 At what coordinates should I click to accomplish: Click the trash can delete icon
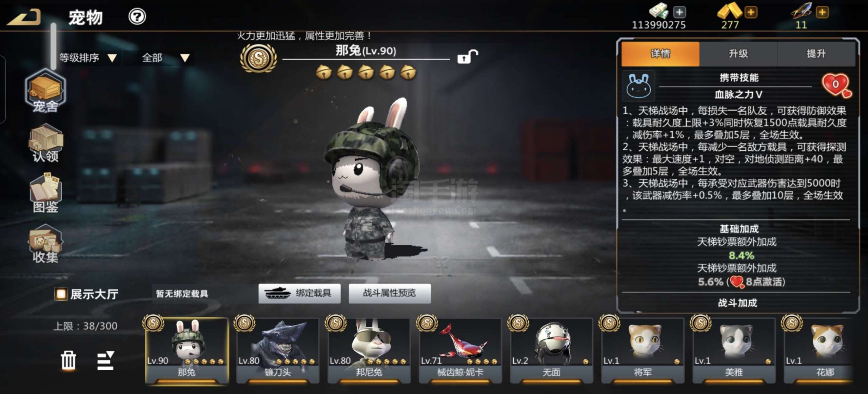[x=68, y=360]
